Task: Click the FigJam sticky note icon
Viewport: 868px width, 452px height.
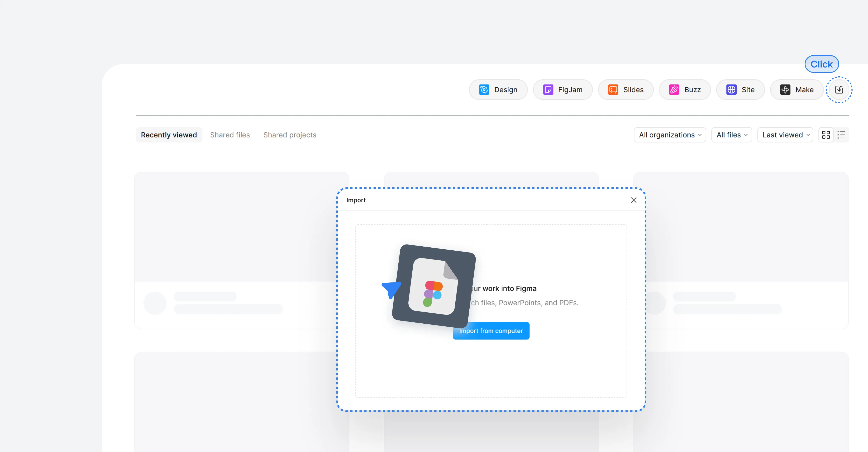Action: (x=548, y=90)
